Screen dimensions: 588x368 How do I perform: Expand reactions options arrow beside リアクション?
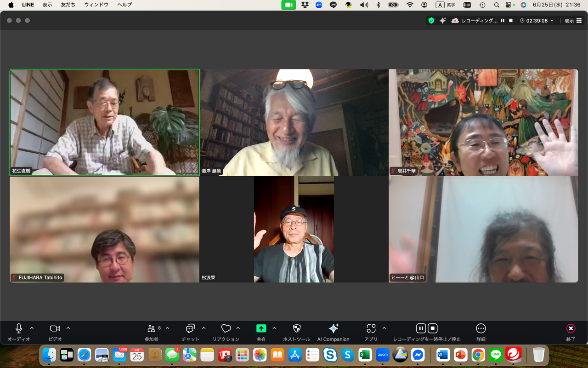[238, 328]
